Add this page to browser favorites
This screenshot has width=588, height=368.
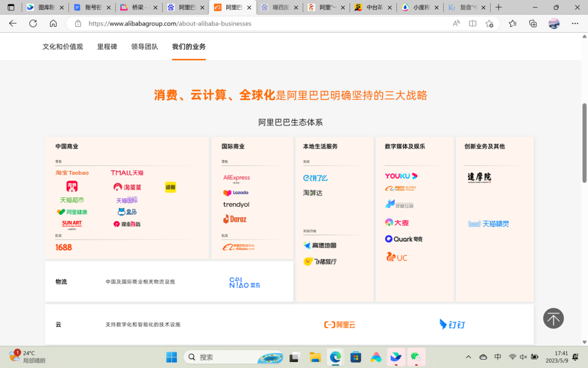(489, 23)
